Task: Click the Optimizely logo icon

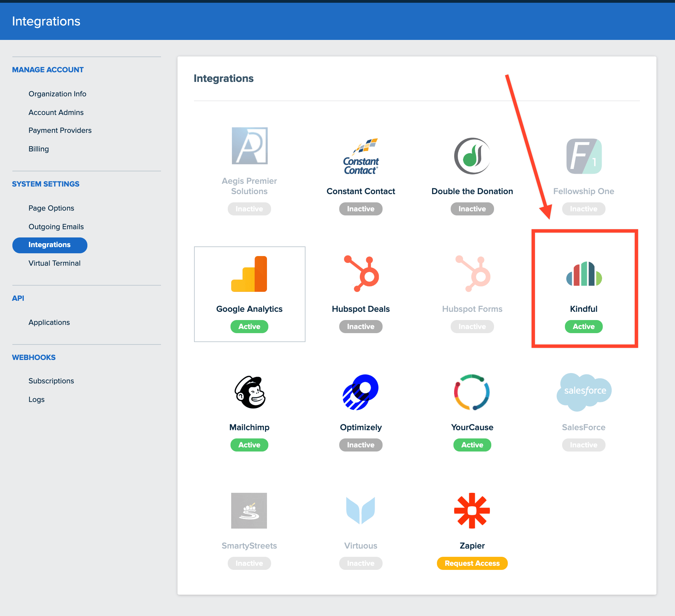Action: [361, 392]
